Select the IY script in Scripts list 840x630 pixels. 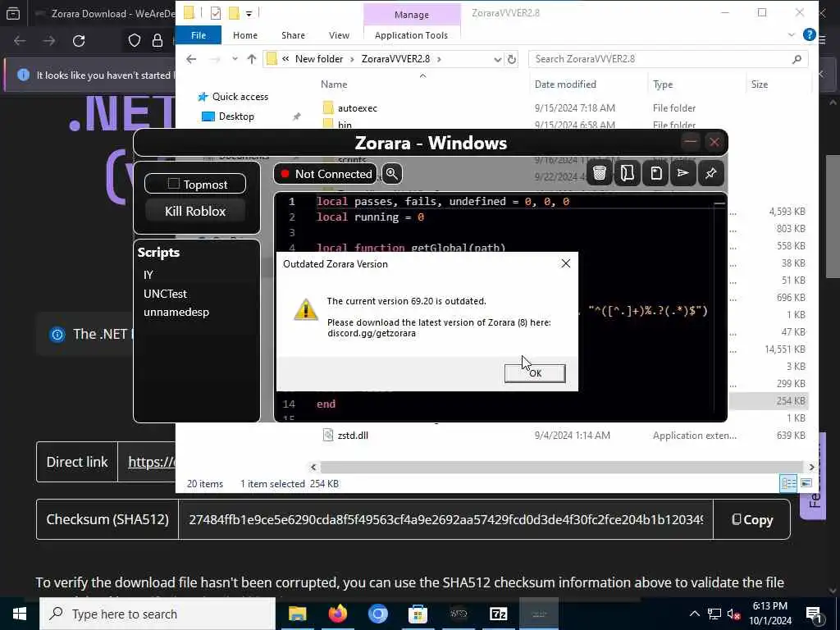tap(148, 275)
